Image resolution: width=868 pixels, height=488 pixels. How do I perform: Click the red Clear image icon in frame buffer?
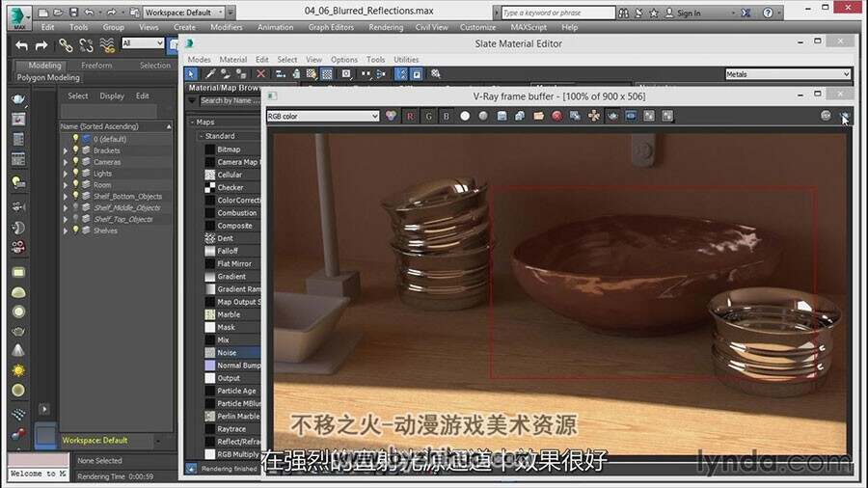click(x=556, y=116)
